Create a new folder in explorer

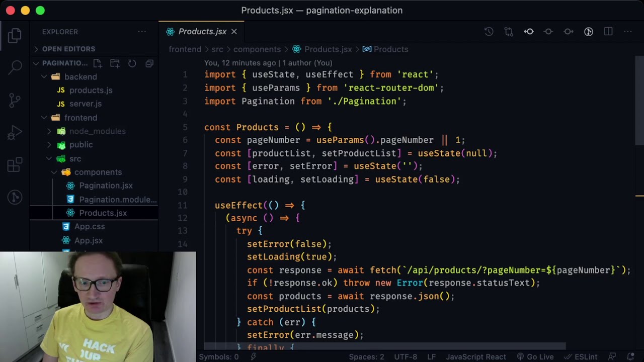click(x=115, y=63)
